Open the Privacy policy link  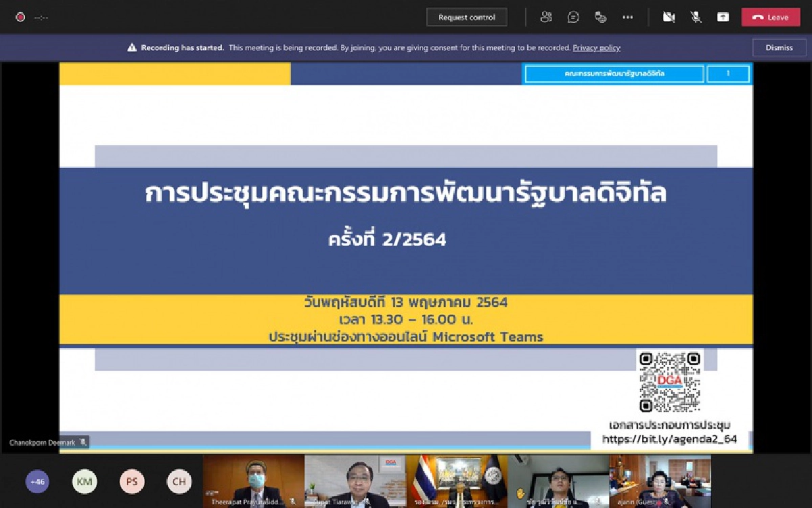pyautogui.click(x=596, y=48)
